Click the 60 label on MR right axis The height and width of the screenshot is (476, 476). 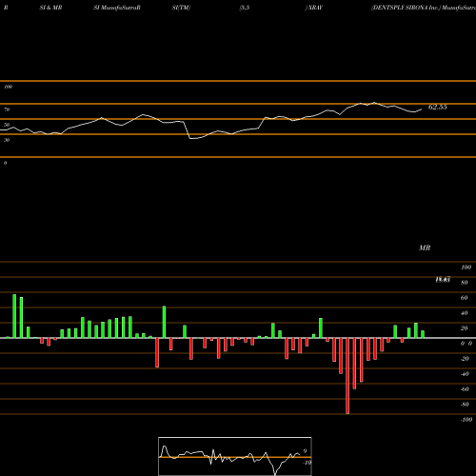click(x=465, y=298)
